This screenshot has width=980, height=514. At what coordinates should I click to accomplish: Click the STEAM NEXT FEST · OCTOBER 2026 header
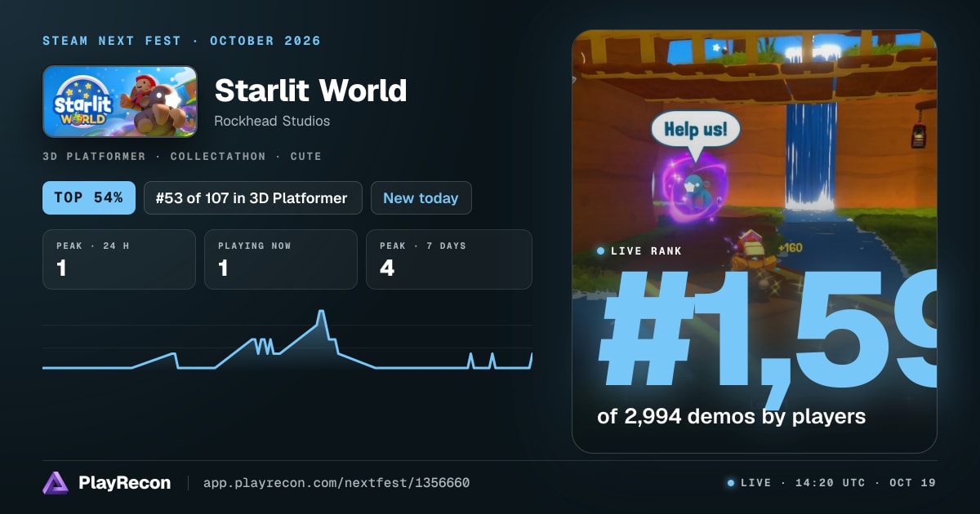coord(181,41)
